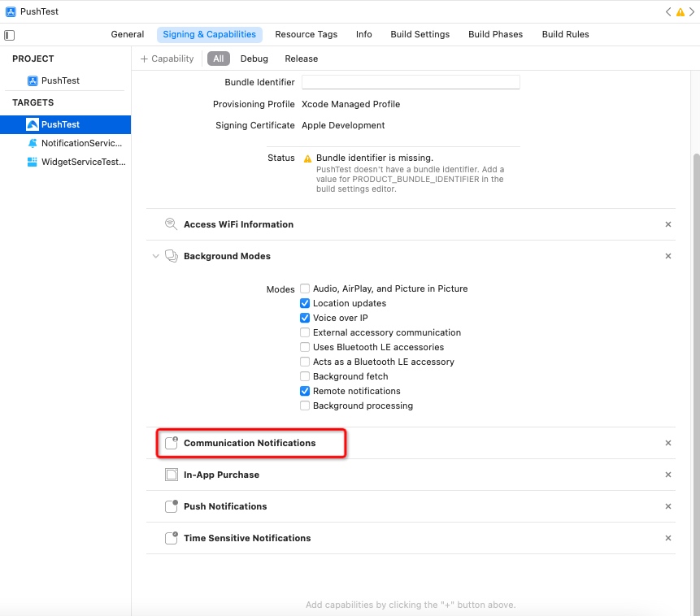Select the WidgetServiceTest target
The height and width of the screenshot is (616, 700).
(76, 162)
